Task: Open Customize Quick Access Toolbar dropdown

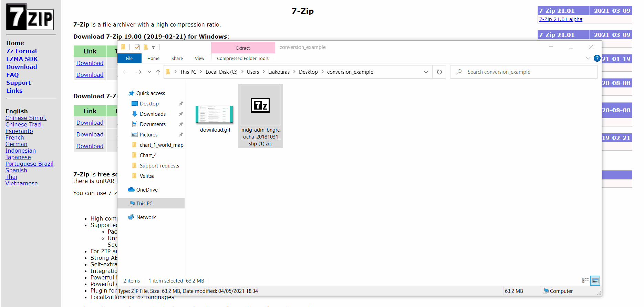Action: (154, 48)
